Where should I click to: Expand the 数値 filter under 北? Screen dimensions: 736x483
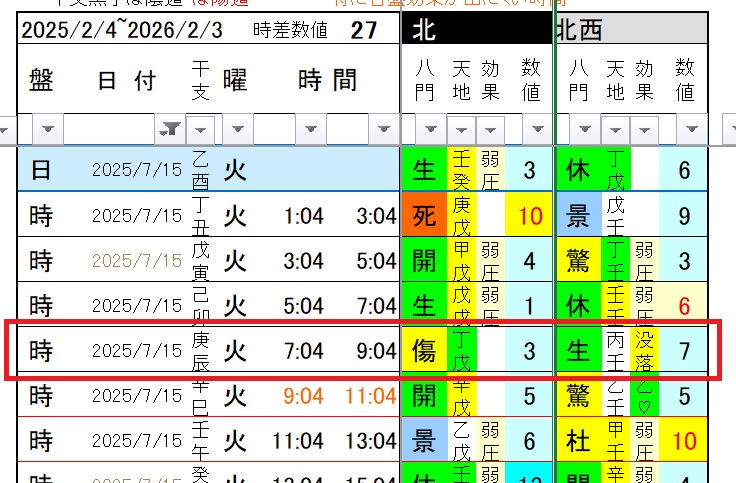click(x=536, y=129)
